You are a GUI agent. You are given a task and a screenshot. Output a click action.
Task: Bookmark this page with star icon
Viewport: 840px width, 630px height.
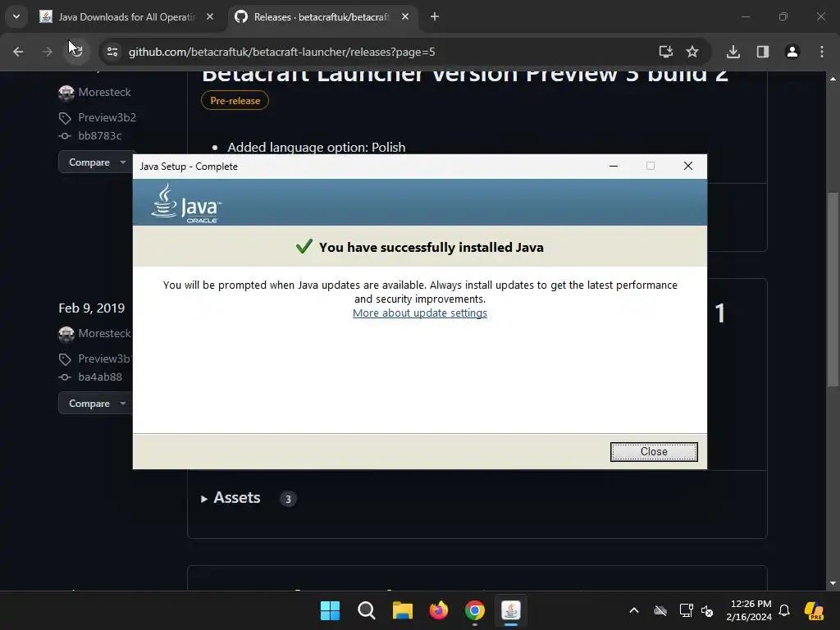point(692,52)
